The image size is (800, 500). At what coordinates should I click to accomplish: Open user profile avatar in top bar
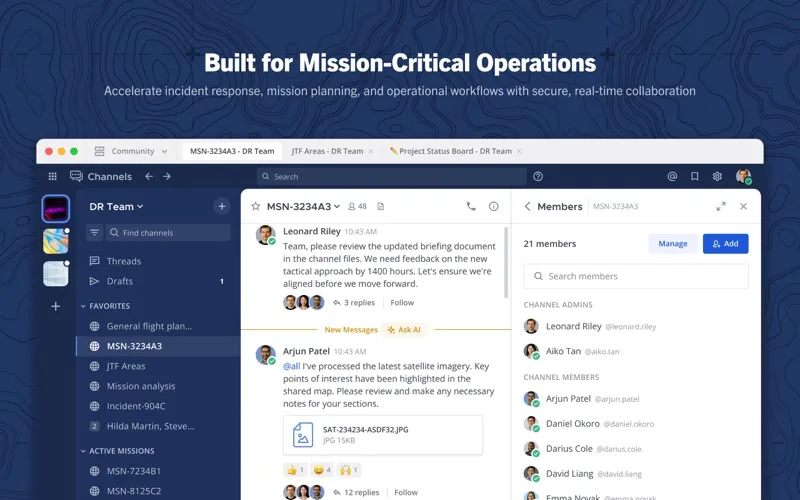click(743, 177)
